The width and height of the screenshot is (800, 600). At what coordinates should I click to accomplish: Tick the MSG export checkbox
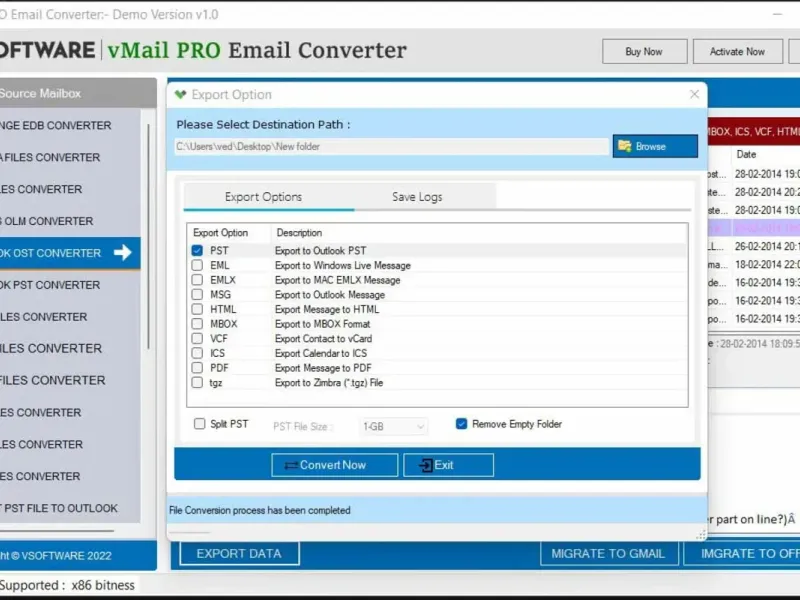[x=197, y=294]
